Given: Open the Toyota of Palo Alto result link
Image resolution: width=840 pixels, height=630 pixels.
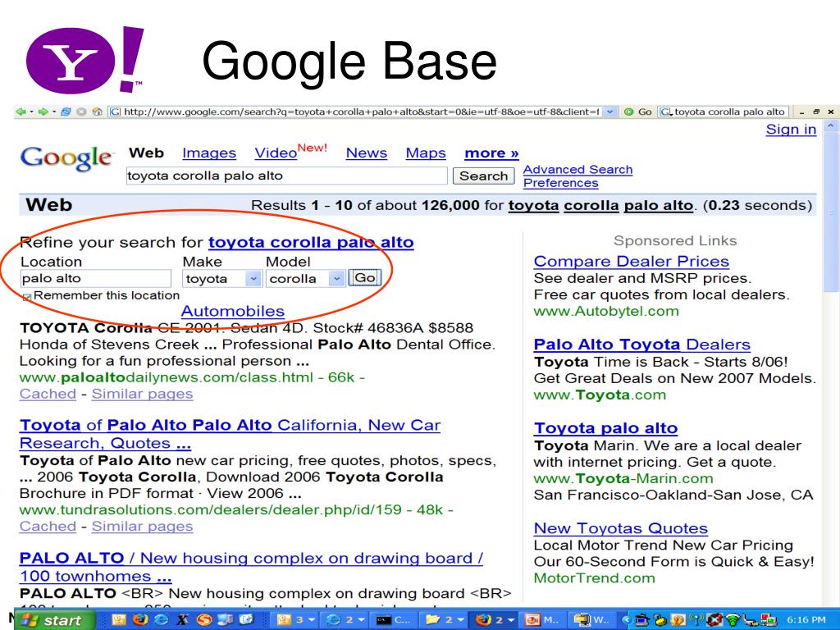Looking at the screenshot, I should pyautogui.click(x=230, y=435).
